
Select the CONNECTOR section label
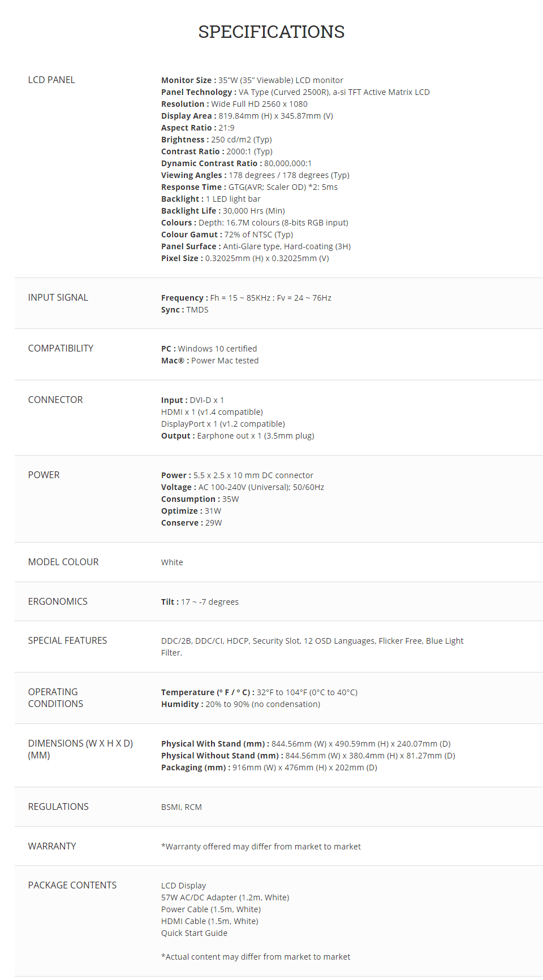[55, 400]
